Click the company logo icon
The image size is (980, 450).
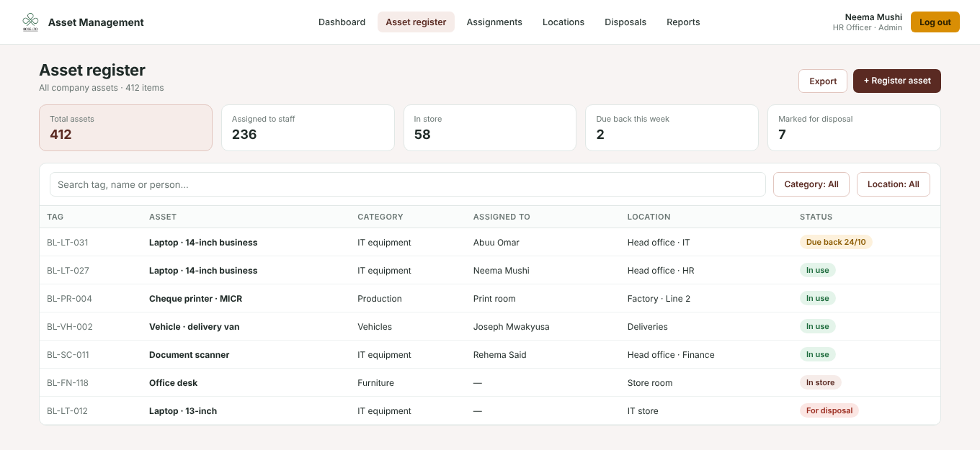pyautogui.click(x=30, y=22)
